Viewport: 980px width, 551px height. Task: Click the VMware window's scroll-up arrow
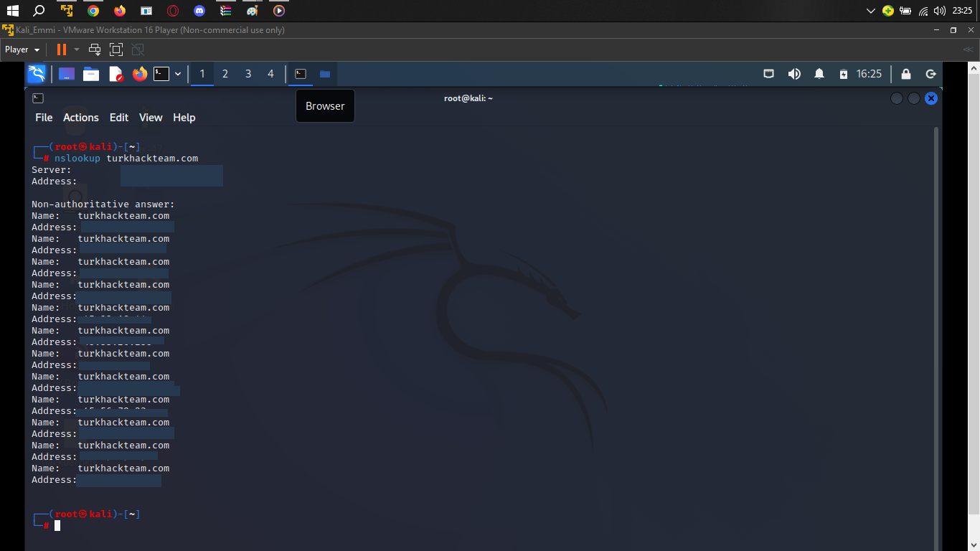(x=974, y=67)
